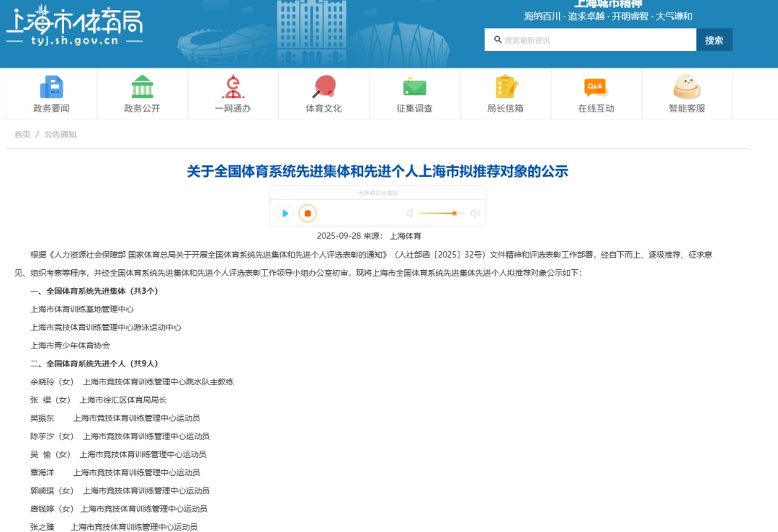Screen dimensions: 778x532
Task: Click the 在线互动 Q&A icon
Action: coord(595,94)
